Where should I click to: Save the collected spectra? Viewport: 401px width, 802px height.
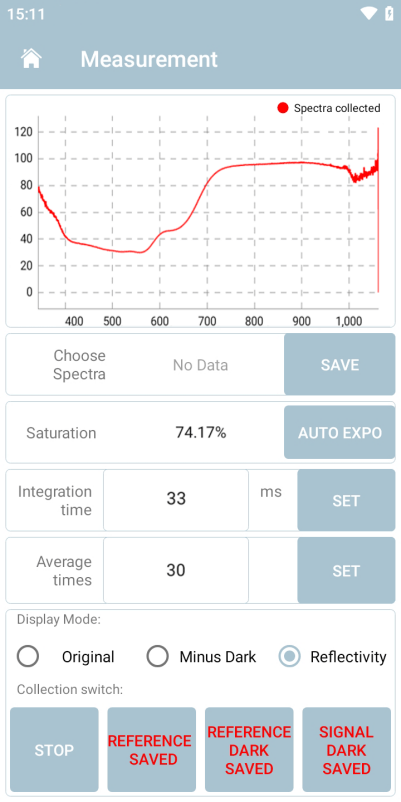tap(340, 365)
